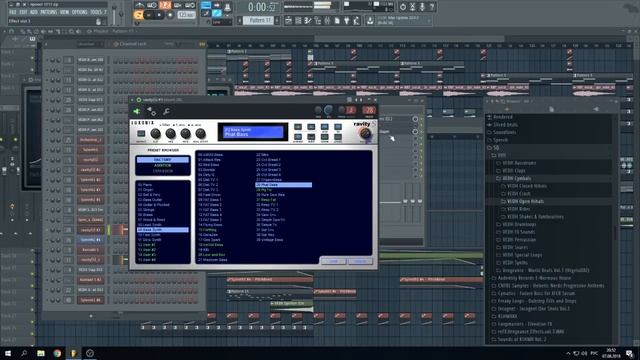Click the ravity main volume knob
The width and height of the screenshot is (640, 360).
365,133
